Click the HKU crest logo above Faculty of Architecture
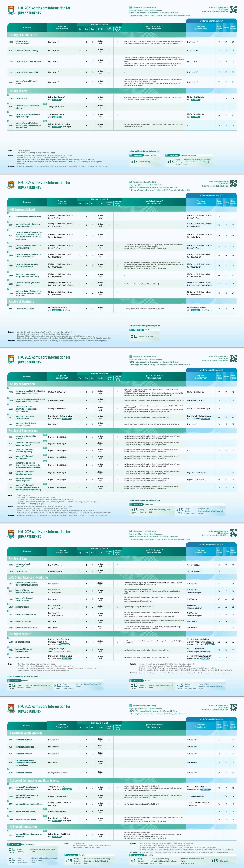This screenshot has height=868, width=244. 11,10
